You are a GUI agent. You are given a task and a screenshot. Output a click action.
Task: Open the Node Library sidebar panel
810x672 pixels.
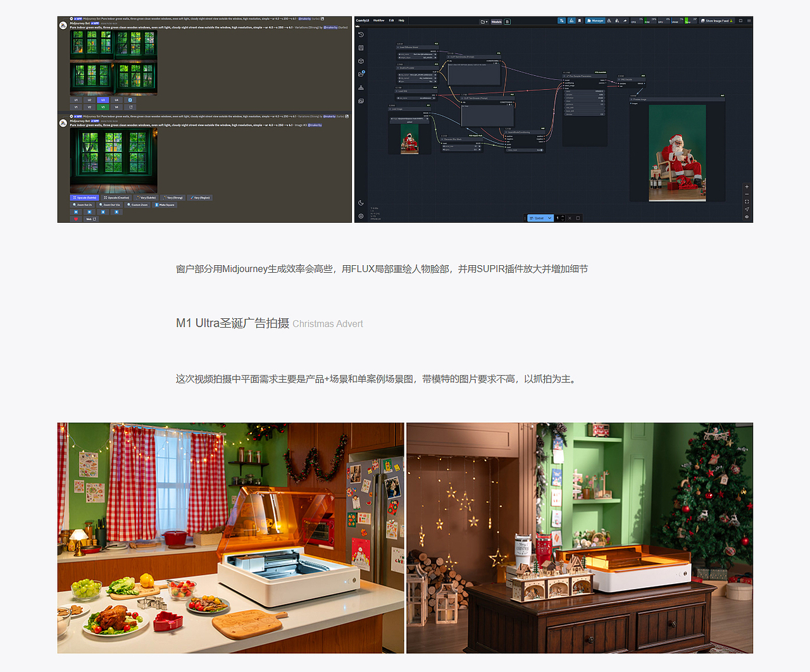[361, 47]
